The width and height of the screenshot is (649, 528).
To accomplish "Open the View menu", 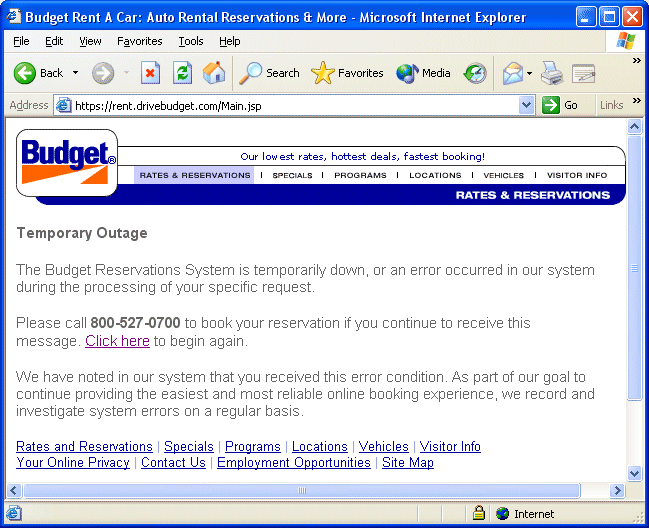I will (90, 41).
